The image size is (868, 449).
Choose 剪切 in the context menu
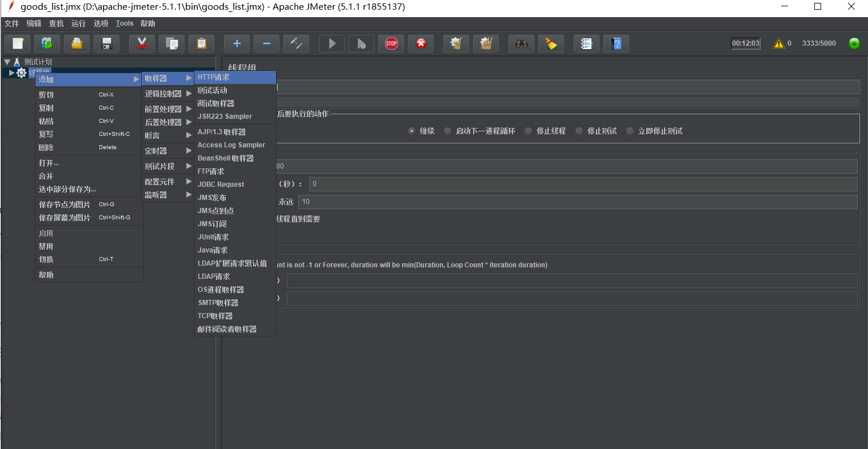[x=89, y=95]
